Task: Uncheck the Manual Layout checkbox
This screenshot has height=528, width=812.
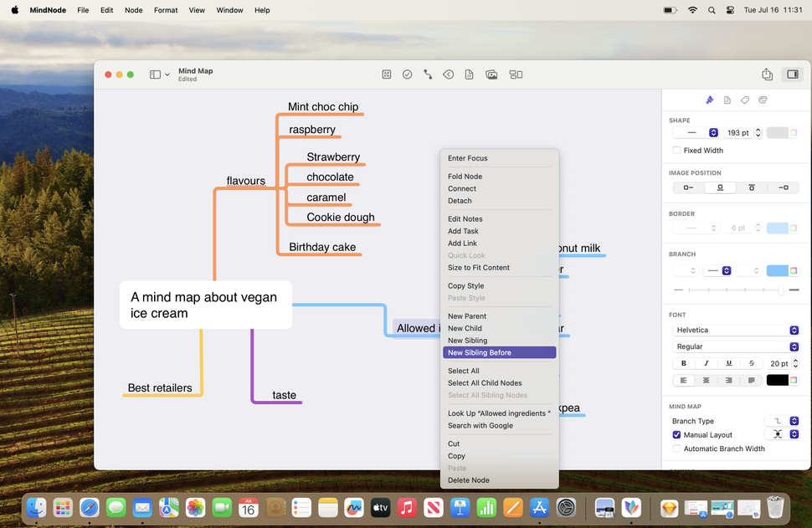Action: [x=676, y=435]
